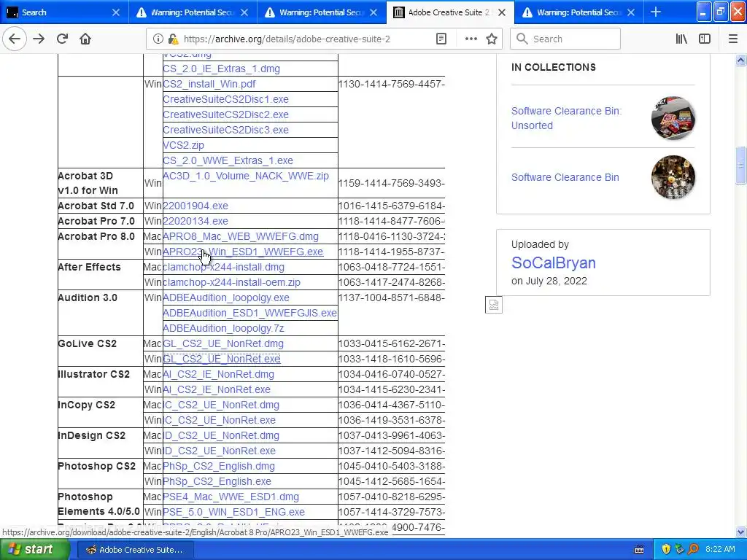This screenshot has height=560, width=747.
Task: Download VCS2.zip file
Action: (x=183, y=145)
